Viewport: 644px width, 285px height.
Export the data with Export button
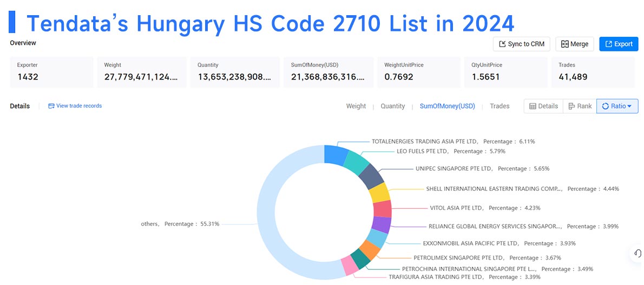click(x=619, y=44)
